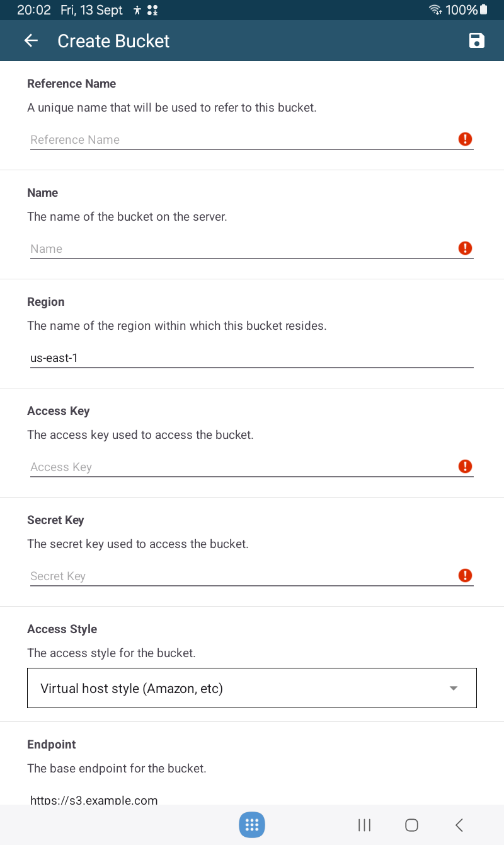Tap the Access Key error icon
Image resolution: width=504 pixels, height=845 pixels.
(465, 467)
